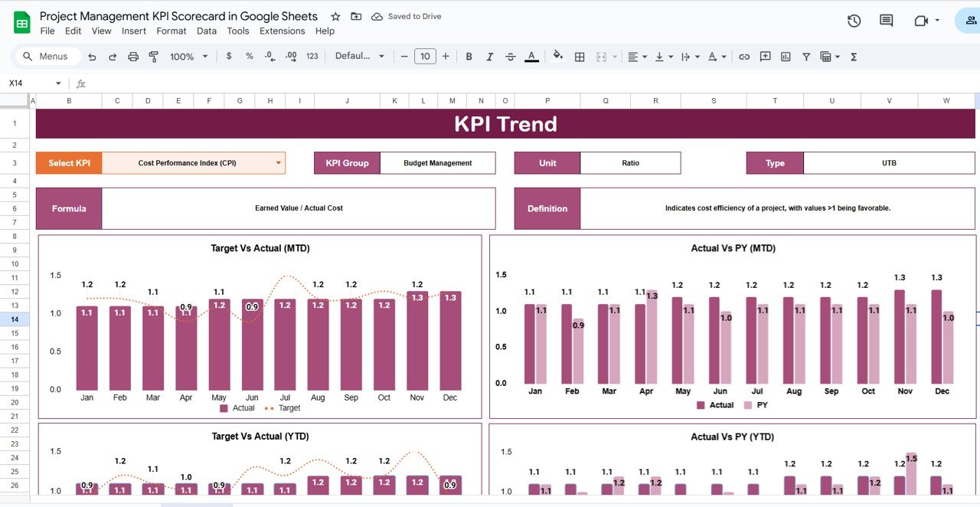Create a filter using the toolbar icon
Viewport: 980px width, 507px height.
point(806,56)
